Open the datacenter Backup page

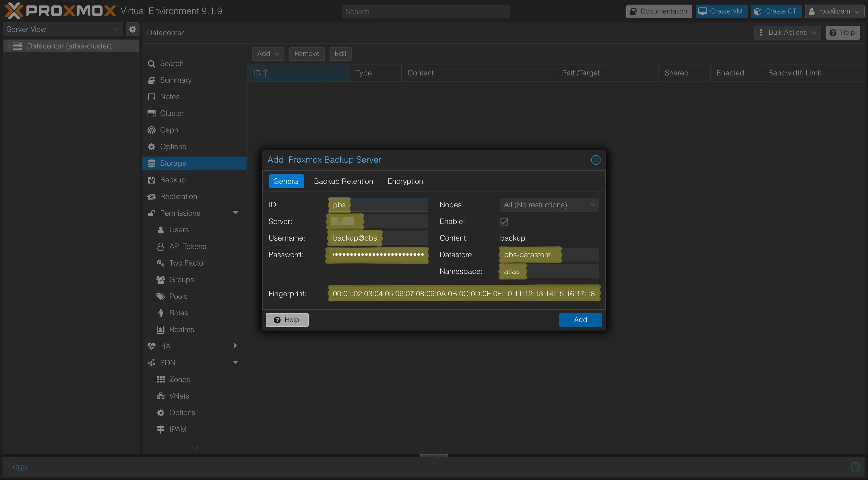coord(194,180)
